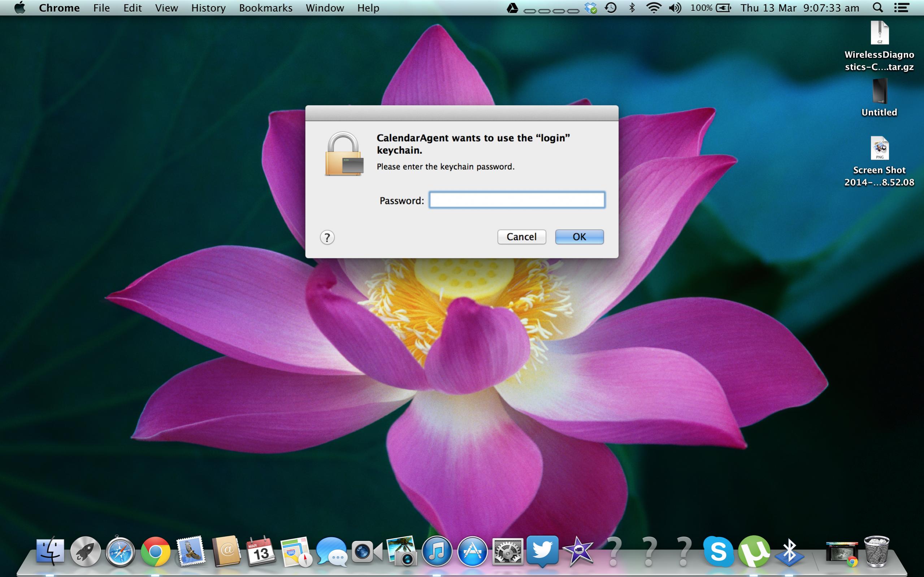The width and height of the screenshot is (924, 577).
Task: Open the Calendar app in Dock
Action: [261, 551]
